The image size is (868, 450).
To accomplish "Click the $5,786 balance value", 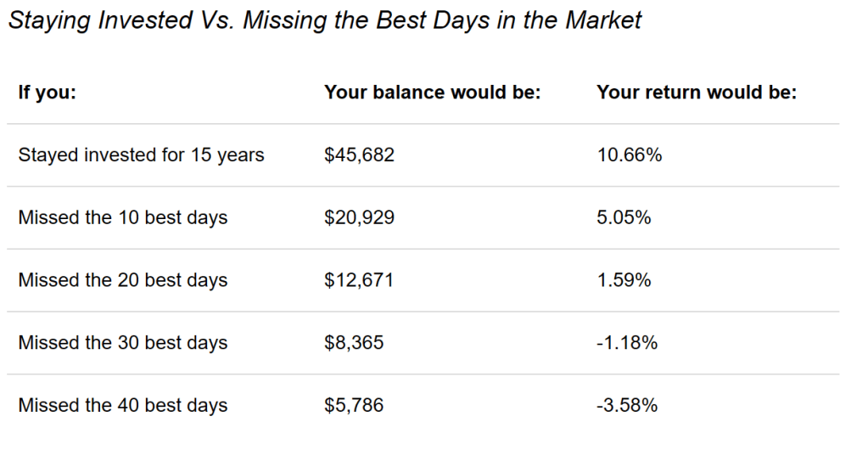I will (354, 406).
